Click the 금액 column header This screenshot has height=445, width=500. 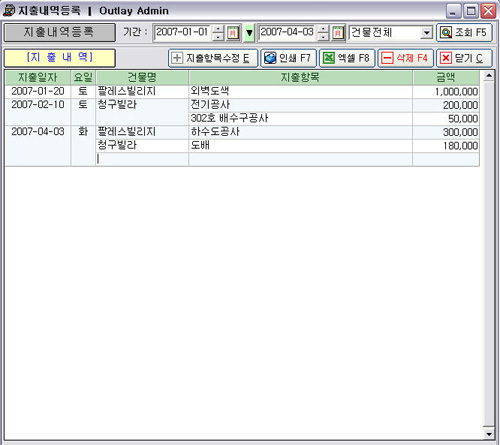click(x=446, y=78)
